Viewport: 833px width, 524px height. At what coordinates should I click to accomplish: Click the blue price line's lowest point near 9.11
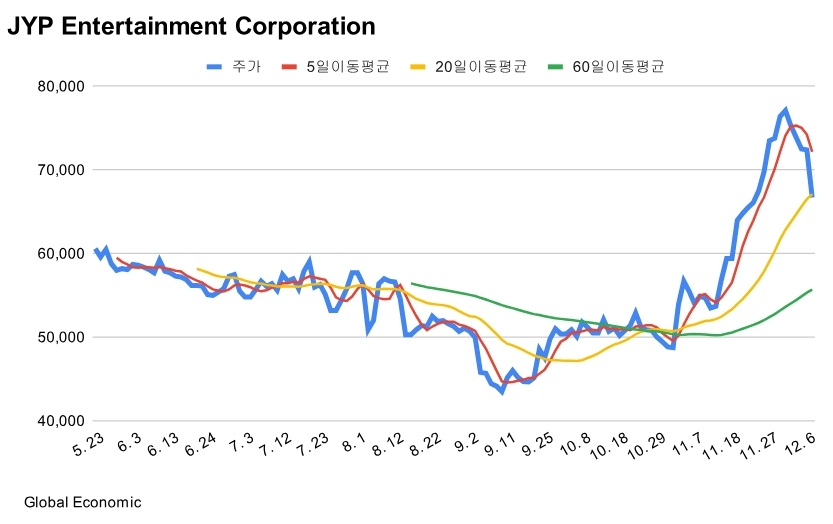click(502, 392)
